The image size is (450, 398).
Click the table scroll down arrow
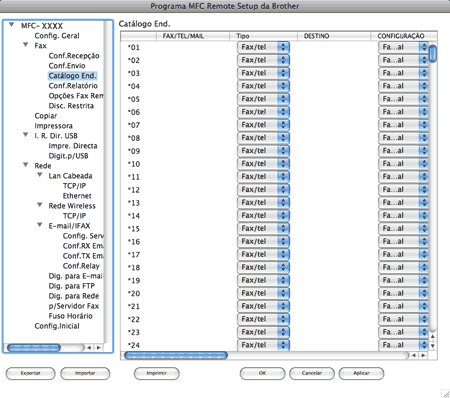(x=433, y=346)
